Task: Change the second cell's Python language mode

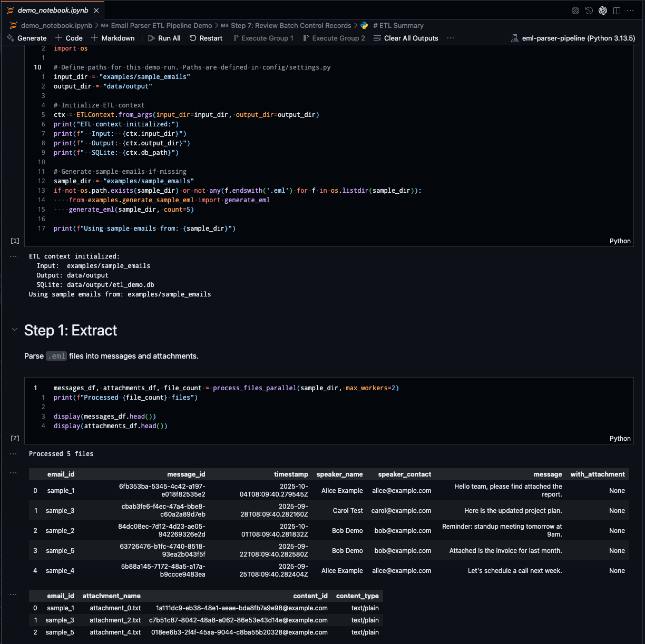Action: pos(620,438)
